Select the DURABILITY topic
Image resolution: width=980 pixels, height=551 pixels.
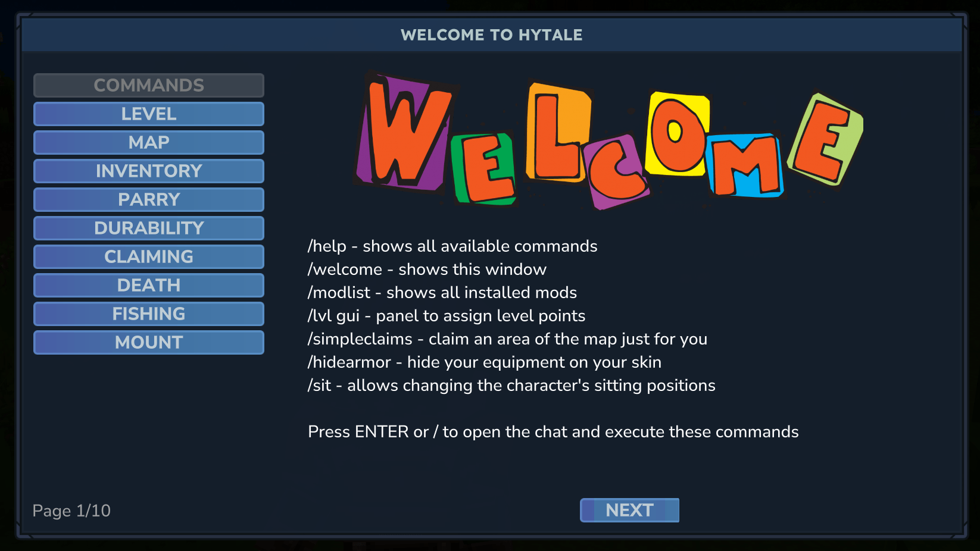tap(149, 228)
